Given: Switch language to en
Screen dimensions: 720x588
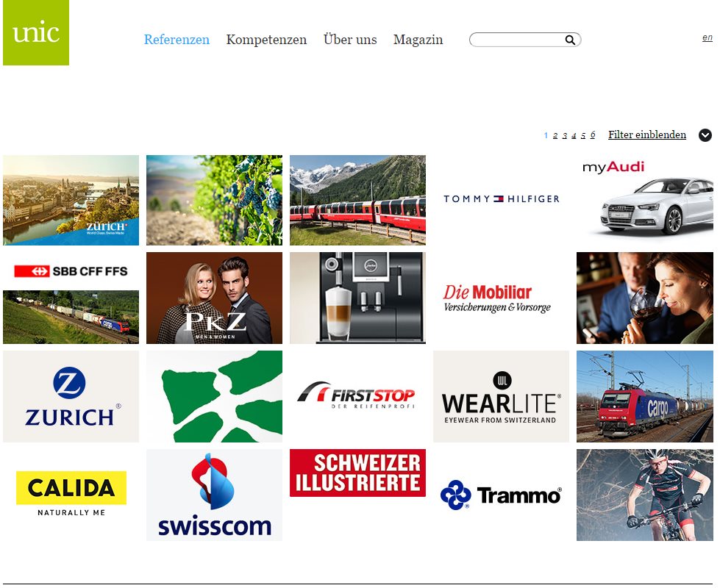Looking at the screenshot, I should coord(707,37).
